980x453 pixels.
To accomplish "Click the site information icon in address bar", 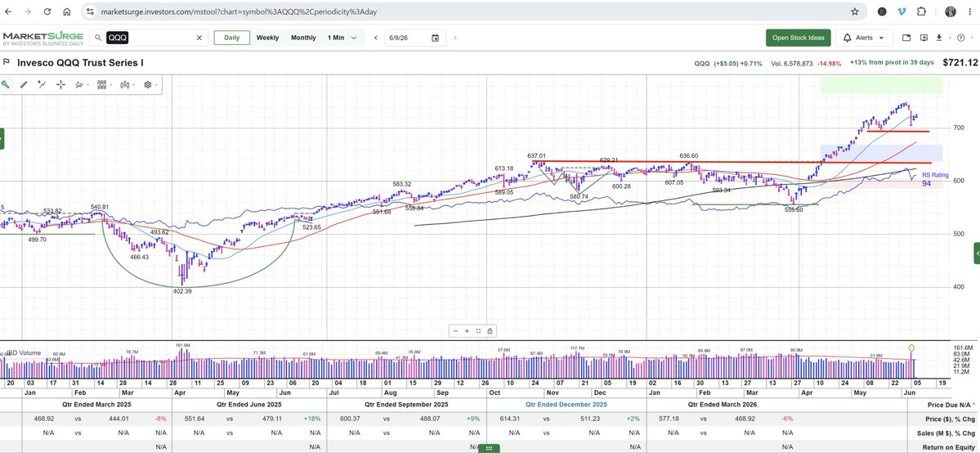I will click(90, 11).
